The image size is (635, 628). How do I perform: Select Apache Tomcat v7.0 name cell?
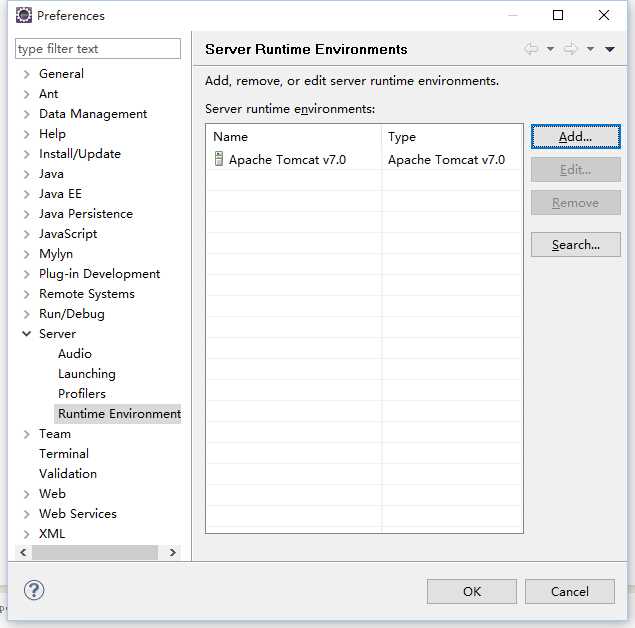[x=287, y=160]
